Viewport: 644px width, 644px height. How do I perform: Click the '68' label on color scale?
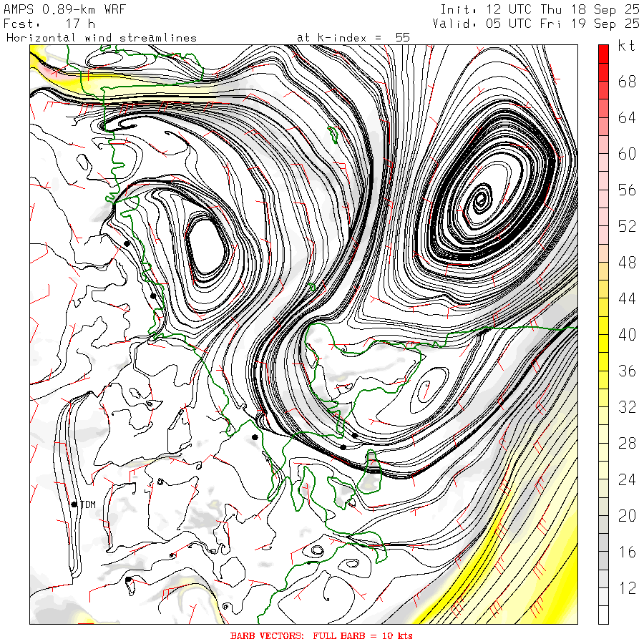627,82
